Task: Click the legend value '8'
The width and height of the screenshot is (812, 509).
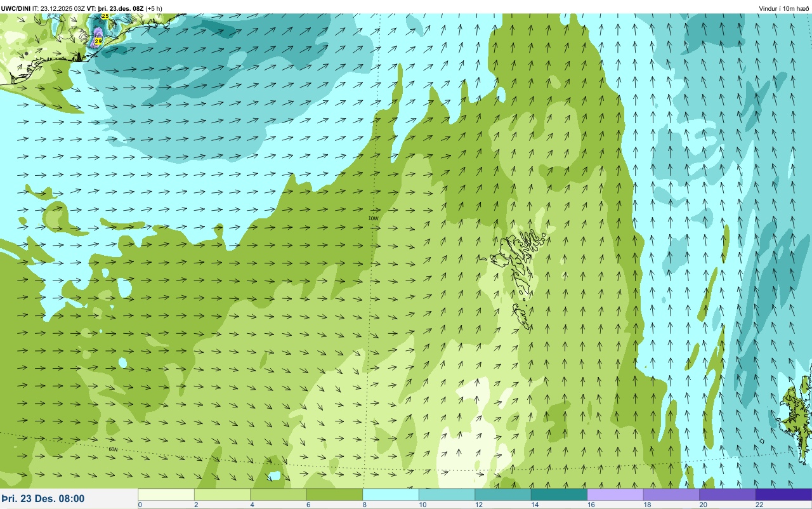Action: pyautogui.click(x=364, y=505)
